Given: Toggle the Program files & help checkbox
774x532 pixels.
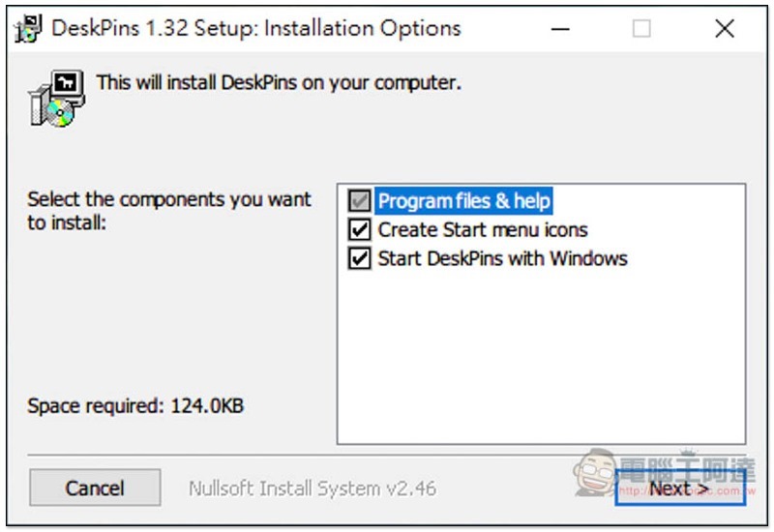Looking at the screenshot, I should [x=359, y=201].
